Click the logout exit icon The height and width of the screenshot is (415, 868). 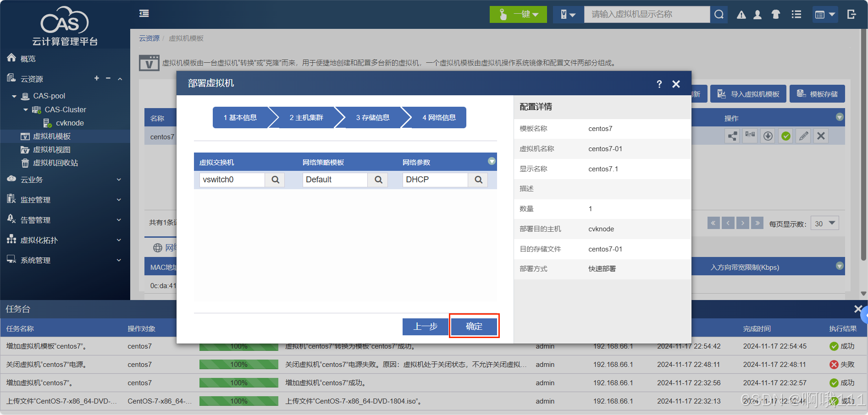pos(851,14)
